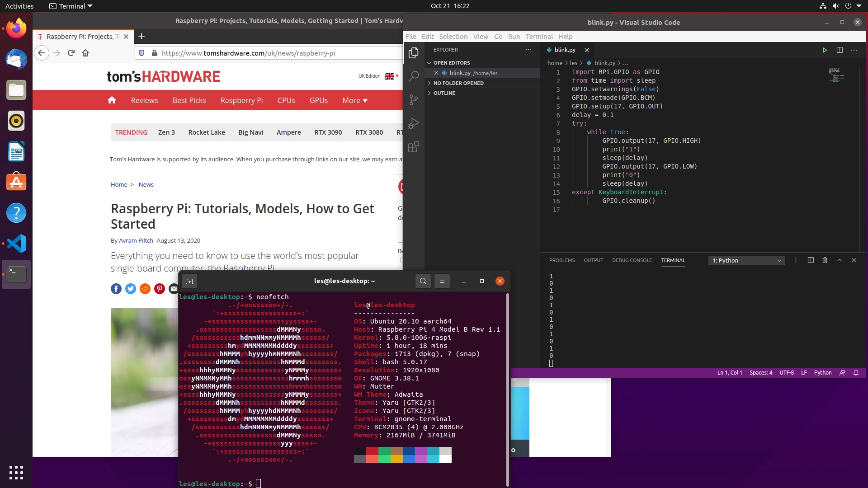Run the Python file with the play icon
This screenshot has height=488, width=868.
tap(825, 50)
